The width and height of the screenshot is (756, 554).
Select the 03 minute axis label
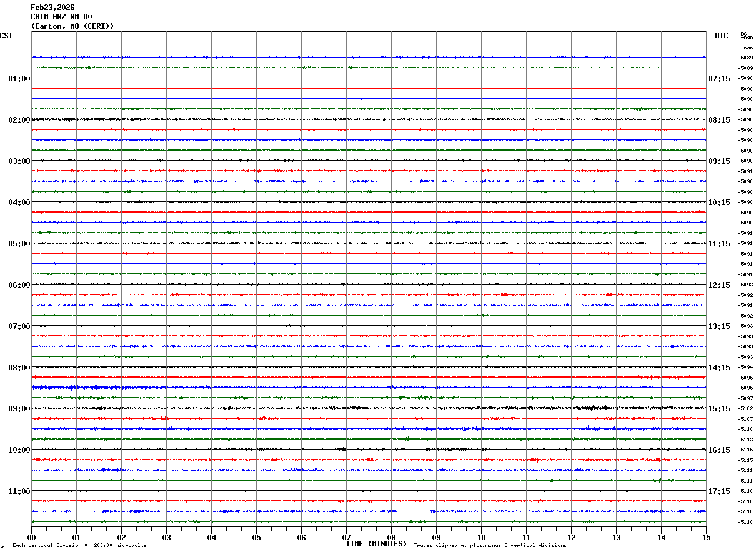166,537
